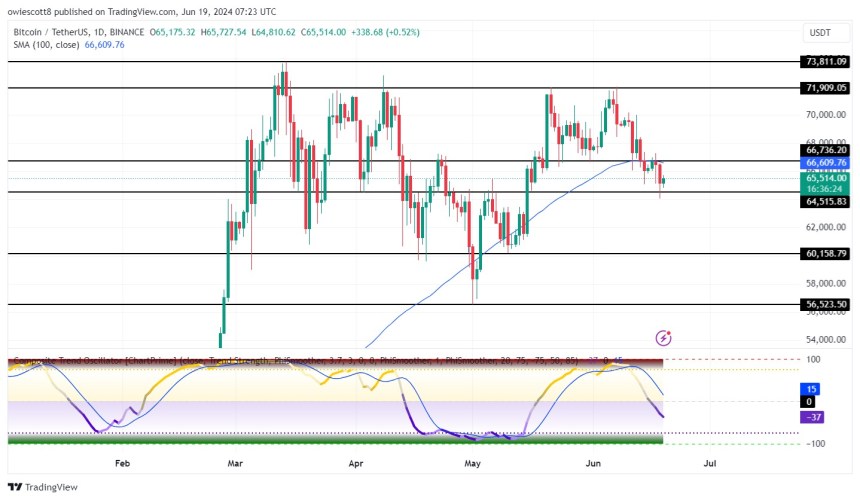Open the Composite Trend Oscillator indicator legend
860x500 pixels.
[x=295, y=360]
